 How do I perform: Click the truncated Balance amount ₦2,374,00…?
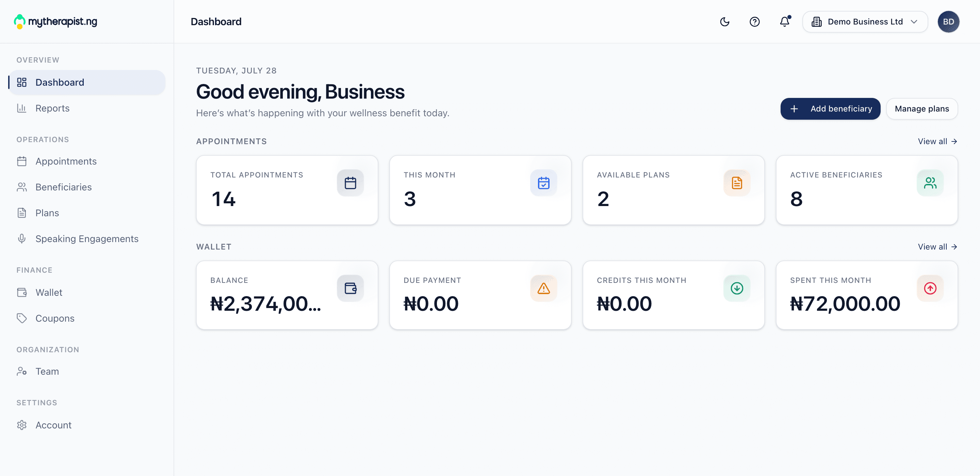265,304
